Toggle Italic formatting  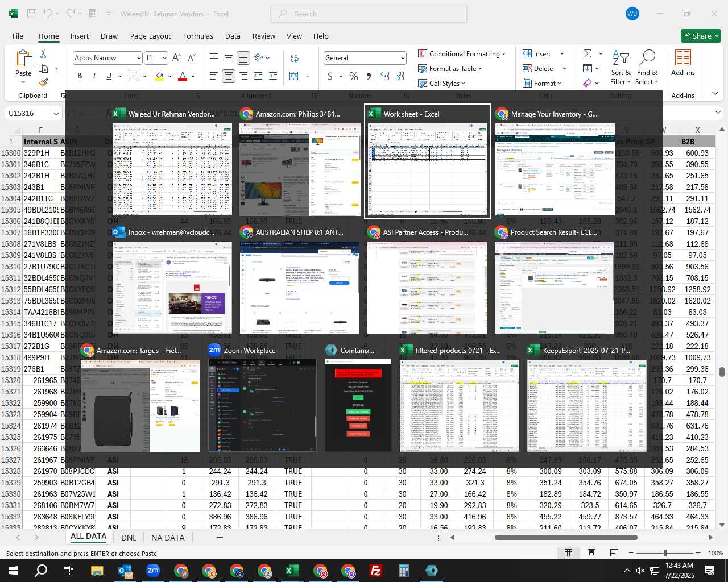(x=94, y=76)
